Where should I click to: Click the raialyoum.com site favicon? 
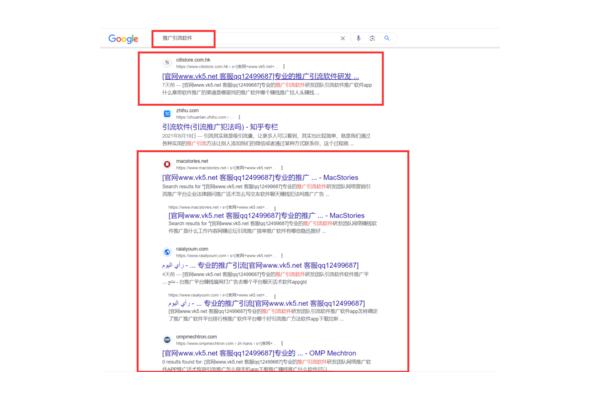[168, 252]
